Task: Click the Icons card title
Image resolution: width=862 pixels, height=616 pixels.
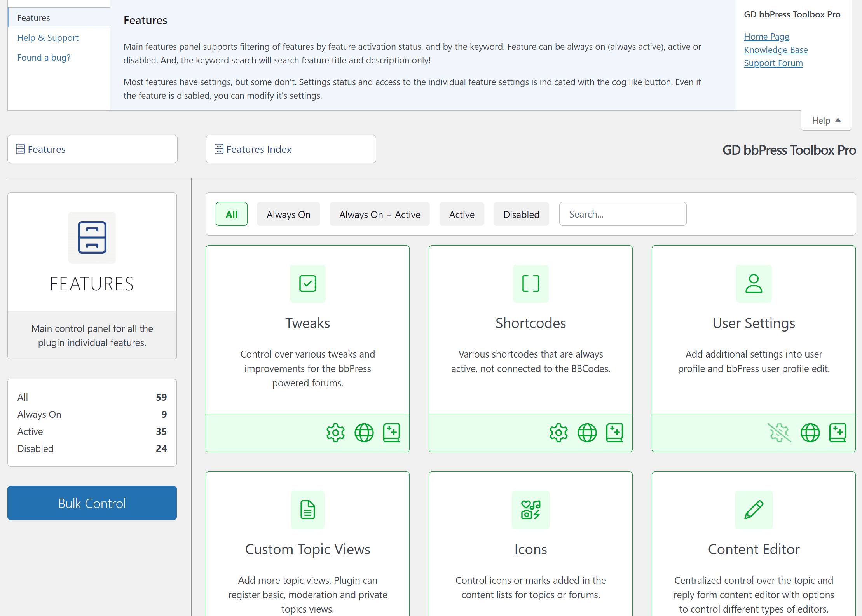Action: 531,549
